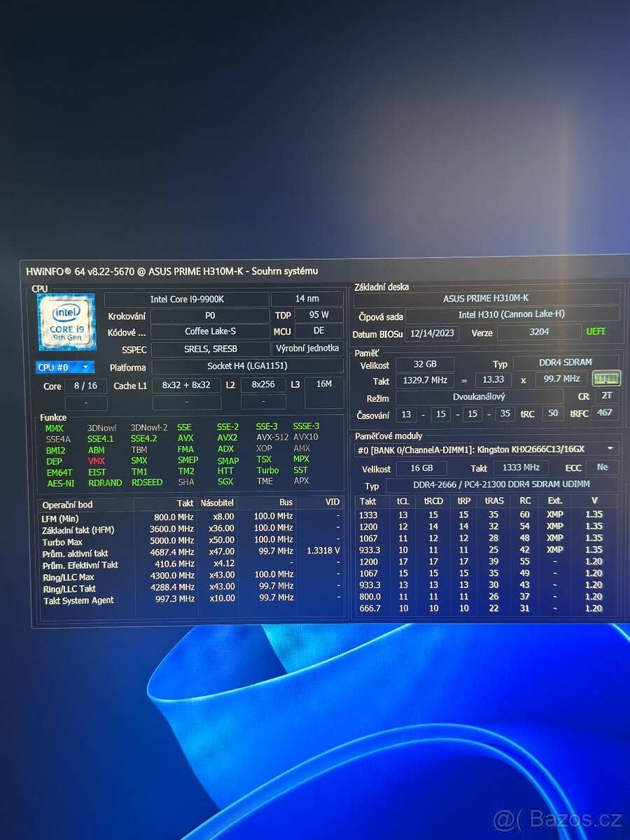Viewport: 630px width, 840px height.
Task: Click the 1329.7 MHz memory clock field
Action: coord(425,380)
